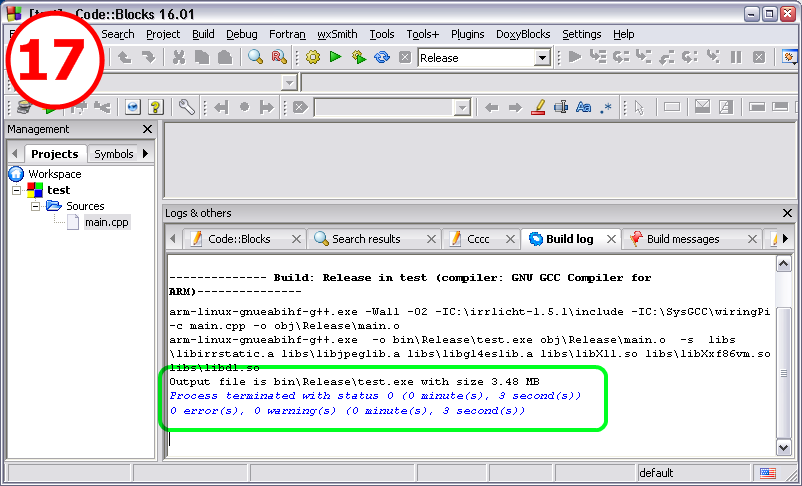The image size is (802, 486).
Task: Open Replace with the red R magnifier
Action: point(279,57)
